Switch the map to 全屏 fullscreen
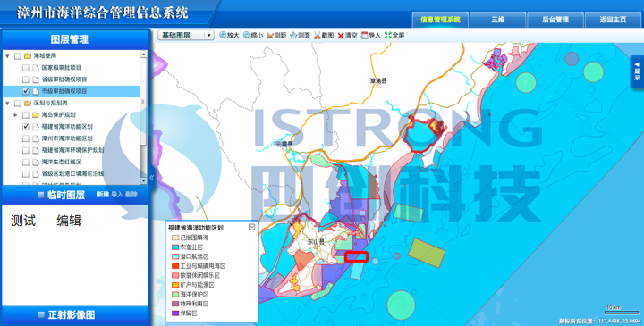This screenshot has height=326, width=644. click(x=394, y=35)
